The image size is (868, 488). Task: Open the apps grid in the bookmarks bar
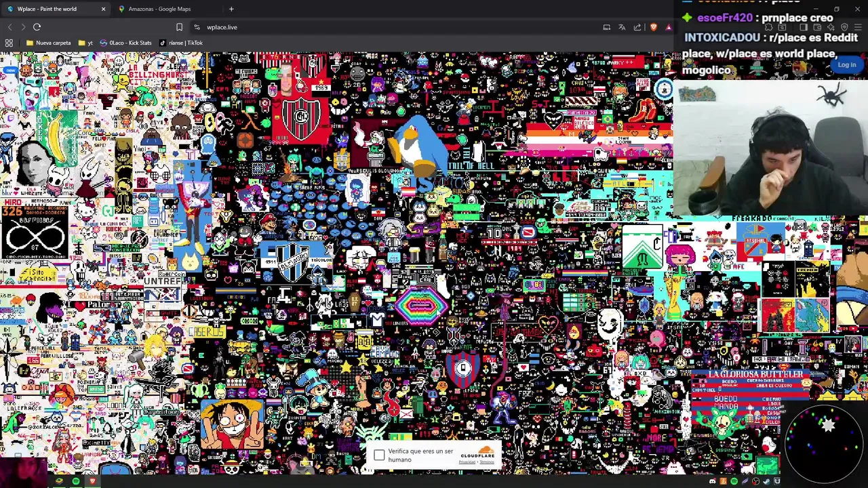pyautogui.click(x=9, y=43)
